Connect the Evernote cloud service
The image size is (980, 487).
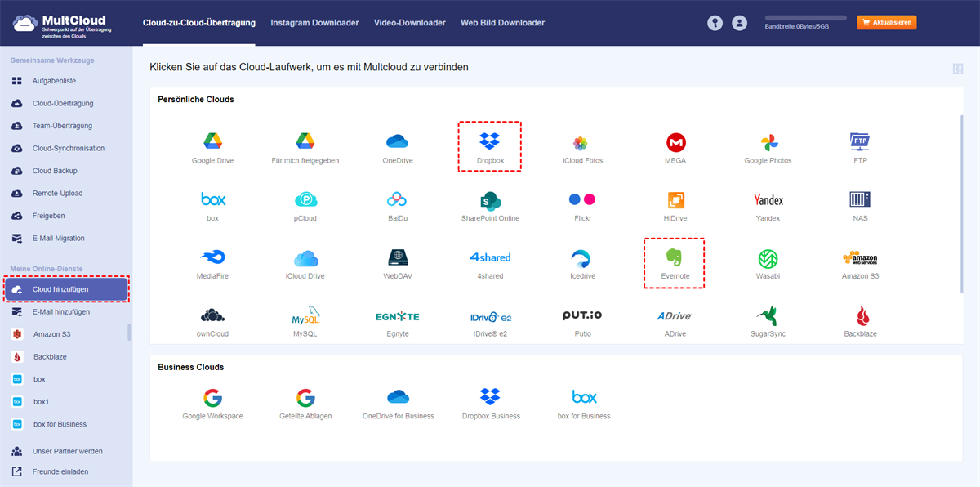(x=675, y=257)
